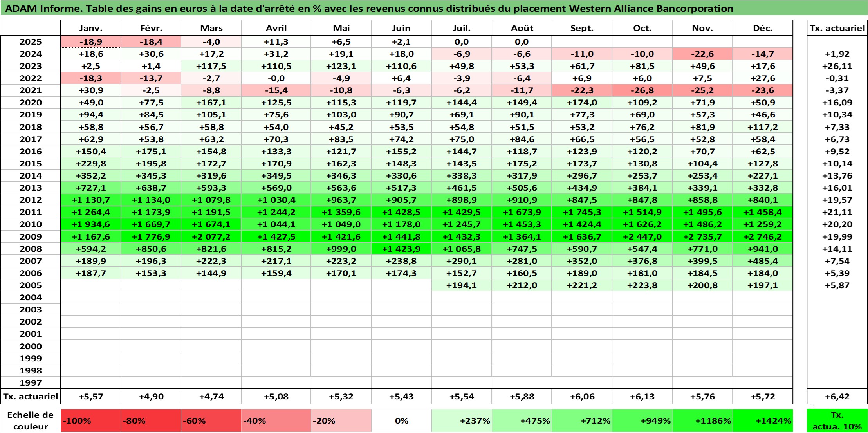The image size is (868, 433).
Task: Click the +5,57 January actuarial rate
Action: pos(91,397)
